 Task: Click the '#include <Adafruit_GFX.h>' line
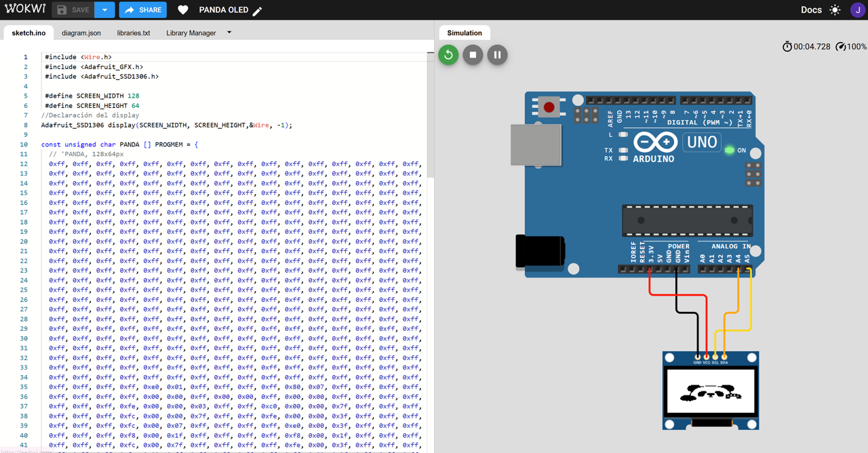(x=94, y=67)
